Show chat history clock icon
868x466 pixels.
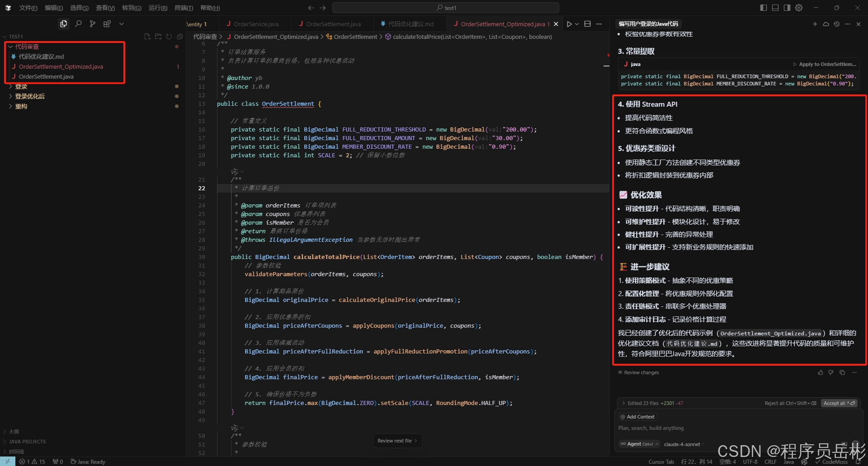(x=837, y=24)
